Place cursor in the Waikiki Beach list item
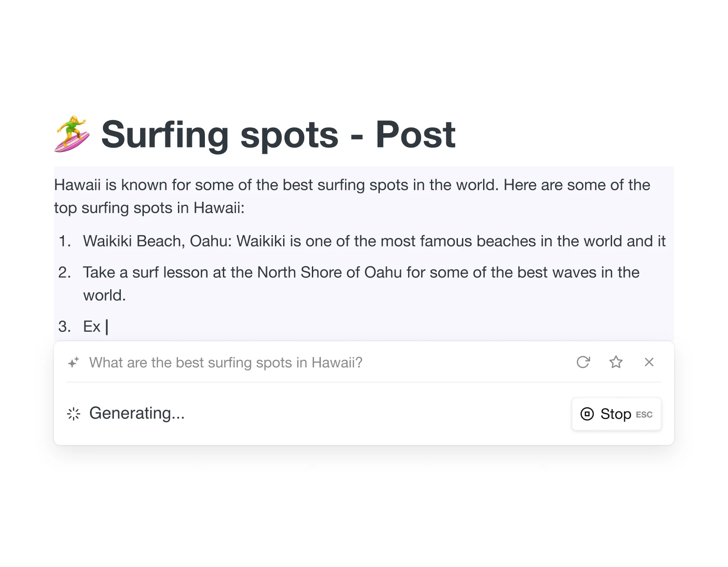This screenshot has width=728, height=567. pyautogui.click(x=374, y=241)
